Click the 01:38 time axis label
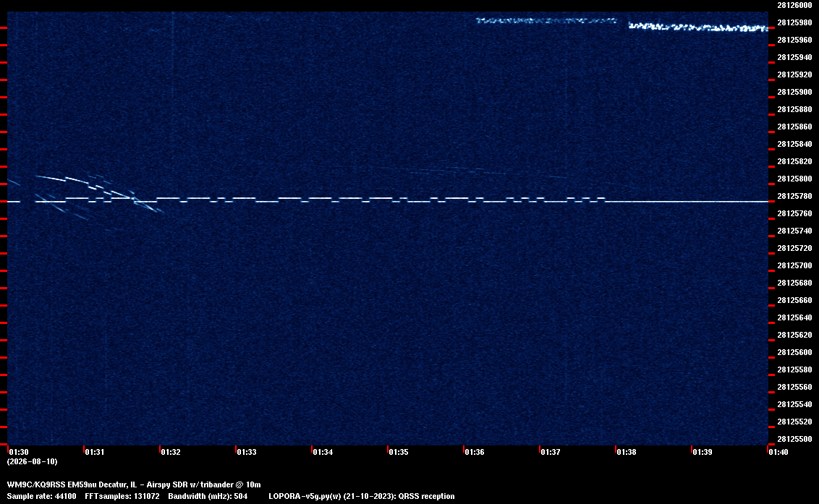 [x=627, y=452]
